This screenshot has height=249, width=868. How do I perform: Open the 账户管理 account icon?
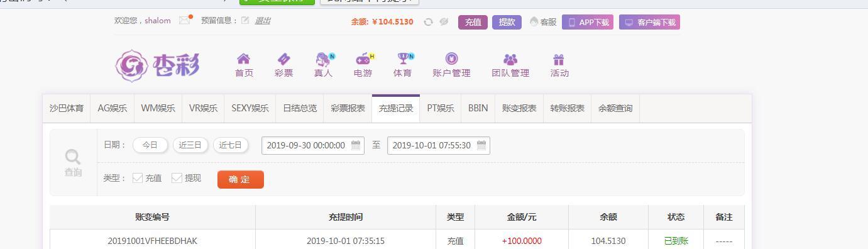click(451, 58)
